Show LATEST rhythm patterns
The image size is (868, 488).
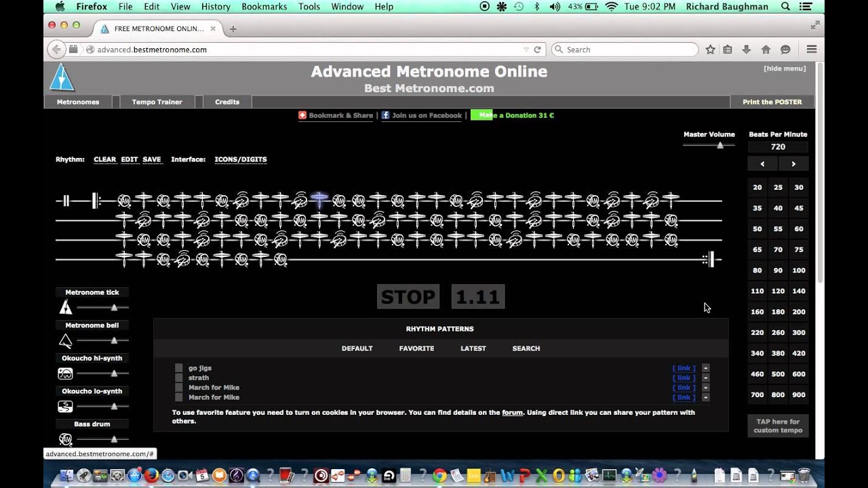[x=473, y=348]
